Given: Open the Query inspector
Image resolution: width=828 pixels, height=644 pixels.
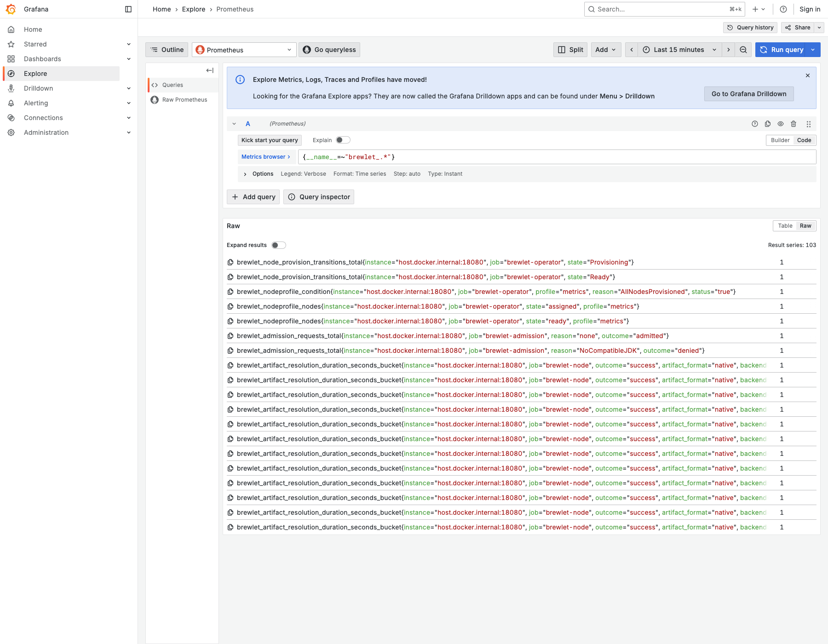Looking at the screenshot, I should point(319,197).
